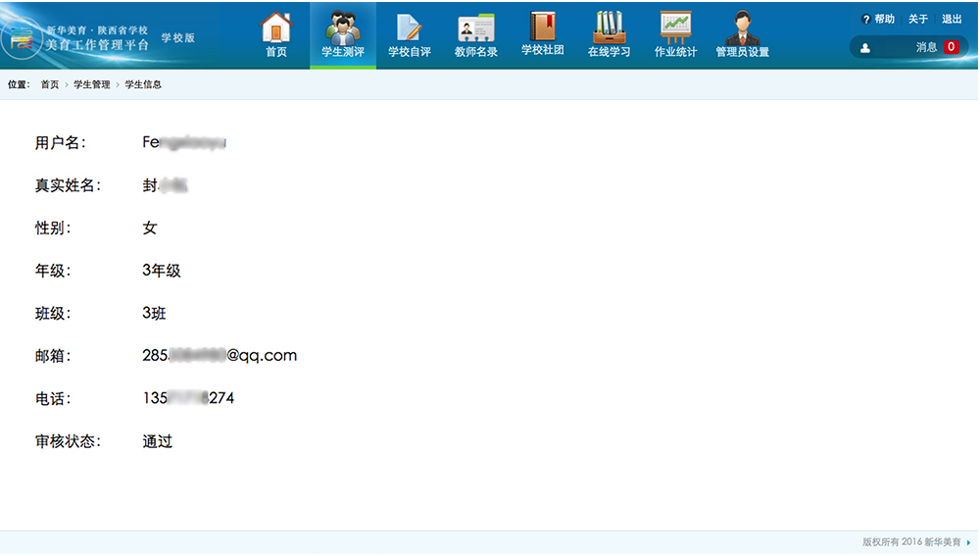Open the 帮助 help link
980x556 pixels.
tap(878, 19)
